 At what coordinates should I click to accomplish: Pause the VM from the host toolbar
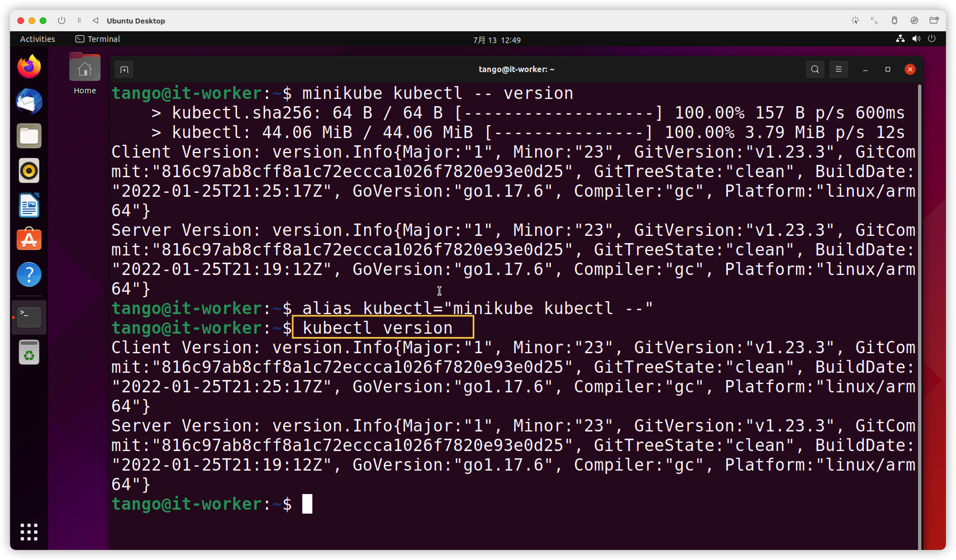pos(79,20)
